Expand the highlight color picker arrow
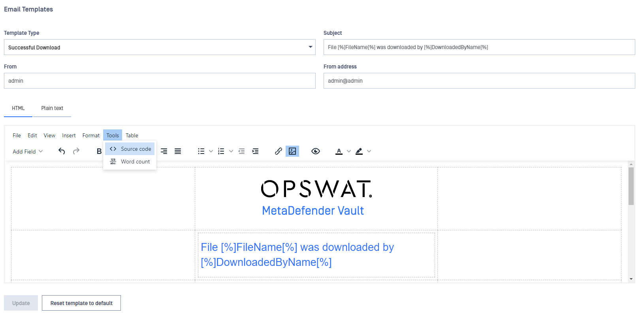Screen dimensions: 644x313 click(x=369, y=151)
